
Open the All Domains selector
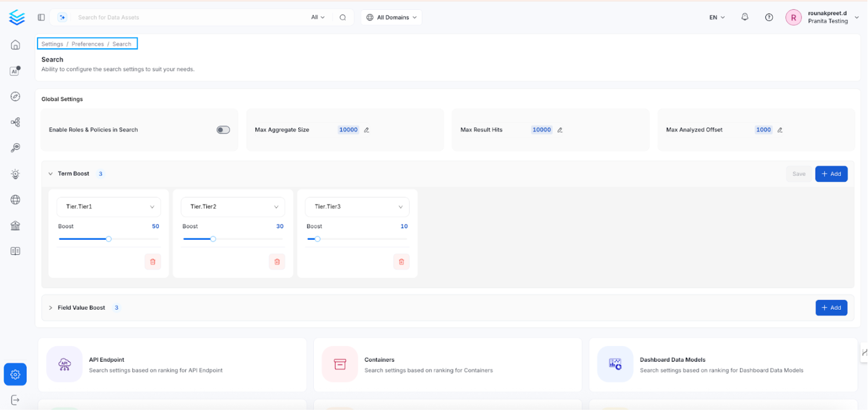391,17
